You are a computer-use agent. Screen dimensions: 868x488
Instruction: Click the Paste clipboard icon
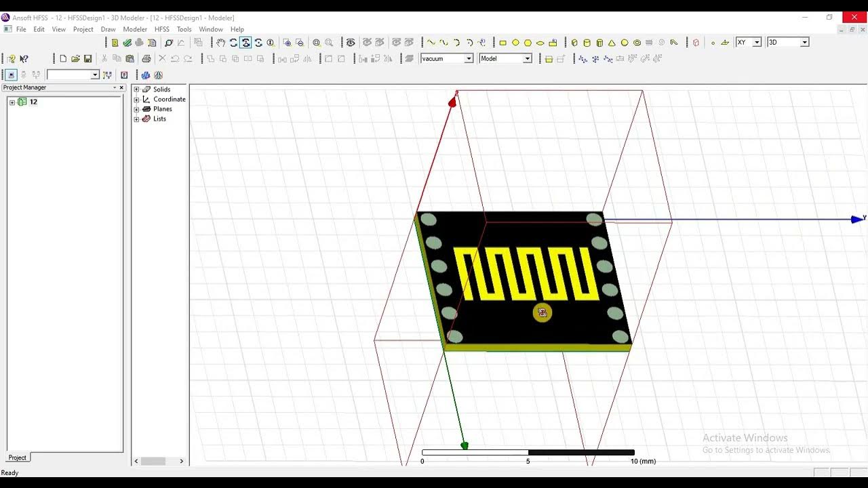(x=129, y=59)
